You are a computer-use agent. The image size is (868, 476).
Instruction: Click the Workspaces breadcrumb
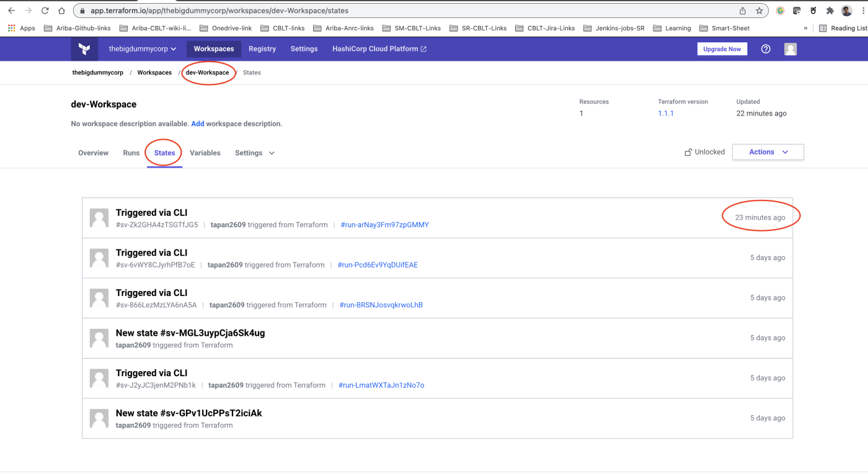(x=154, y=73)
